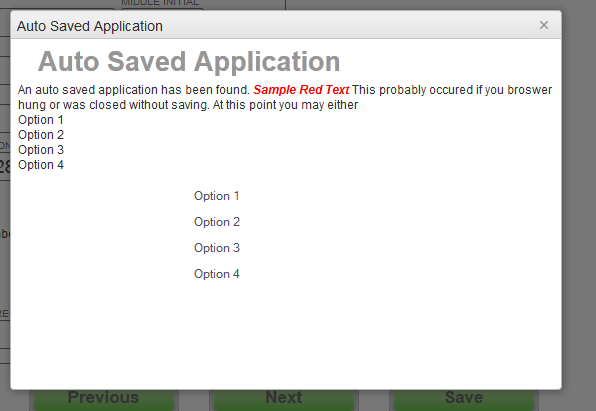Choose Option 2 in the centered list

217,222
